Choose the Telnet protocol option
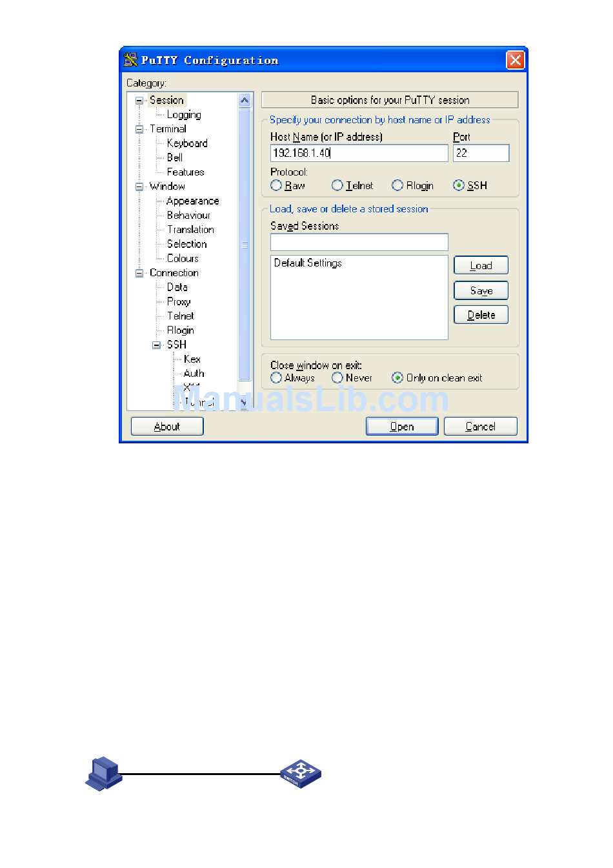Viewport: 613px width, 868px height. pos(337,186)
